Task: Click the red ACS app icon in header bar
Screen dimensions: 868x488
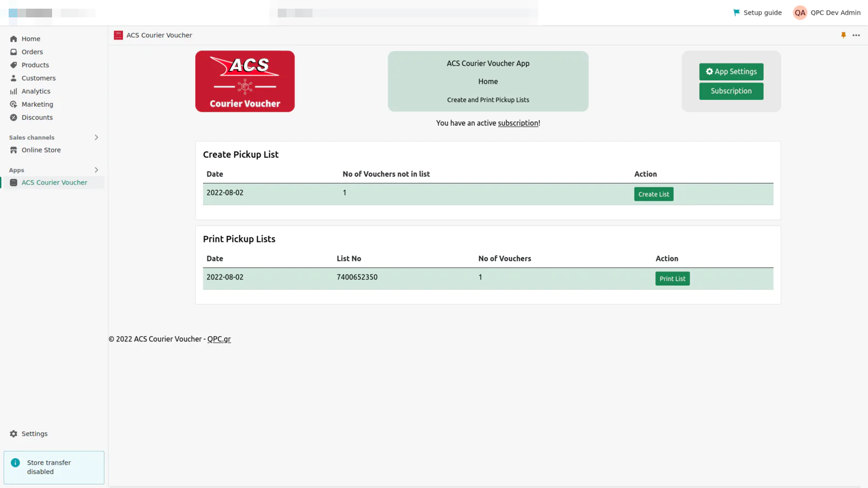Action: (x=118, y=35)
